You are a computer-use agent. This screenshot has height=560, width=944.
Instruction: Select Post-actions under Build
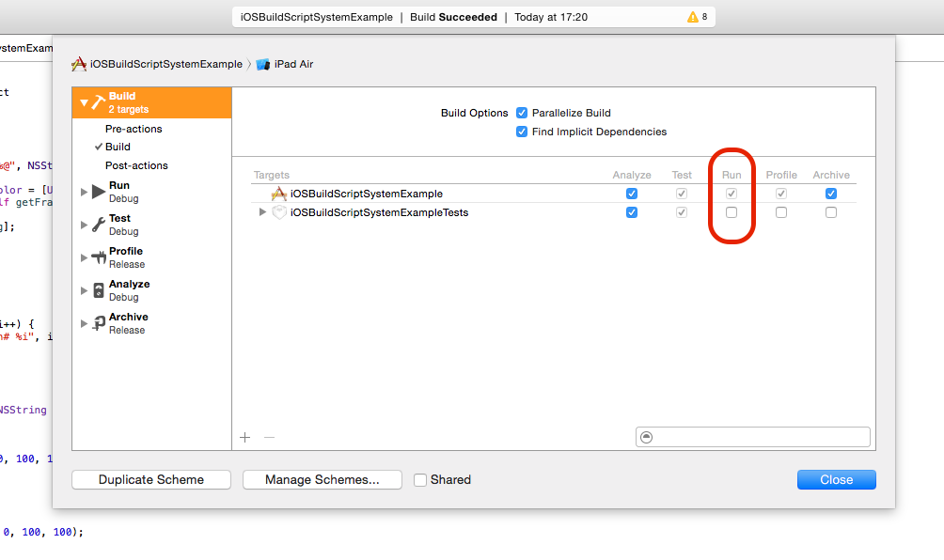(x=136, y=165)
